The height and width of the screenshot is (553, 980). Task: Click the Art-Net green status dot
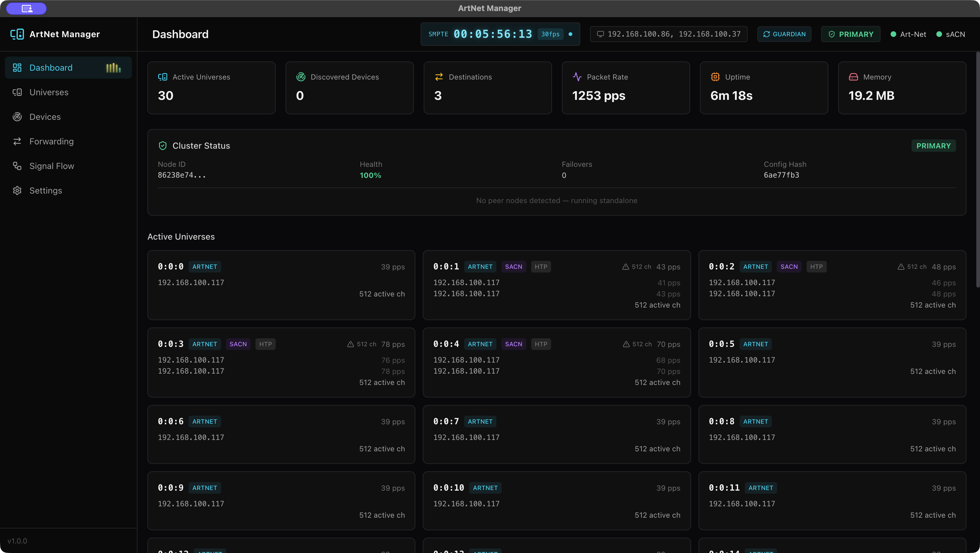pyautogui.click(x=893, y=34)
